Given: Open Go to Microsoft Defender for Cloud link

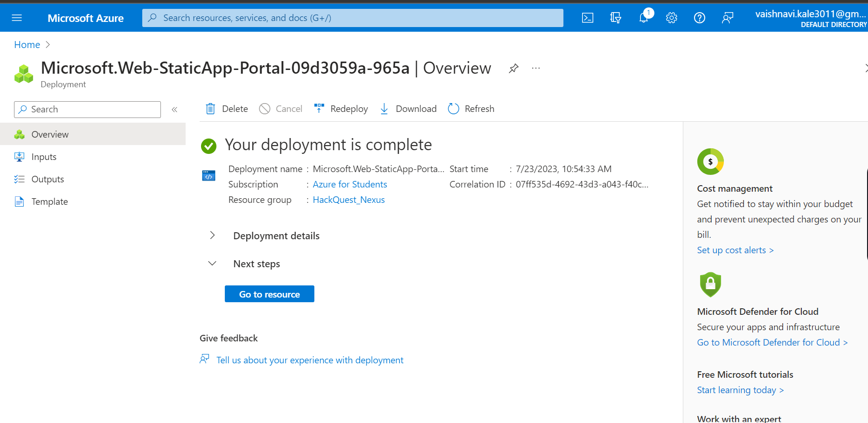Looking at the screenshot, I should click(772, 342).
